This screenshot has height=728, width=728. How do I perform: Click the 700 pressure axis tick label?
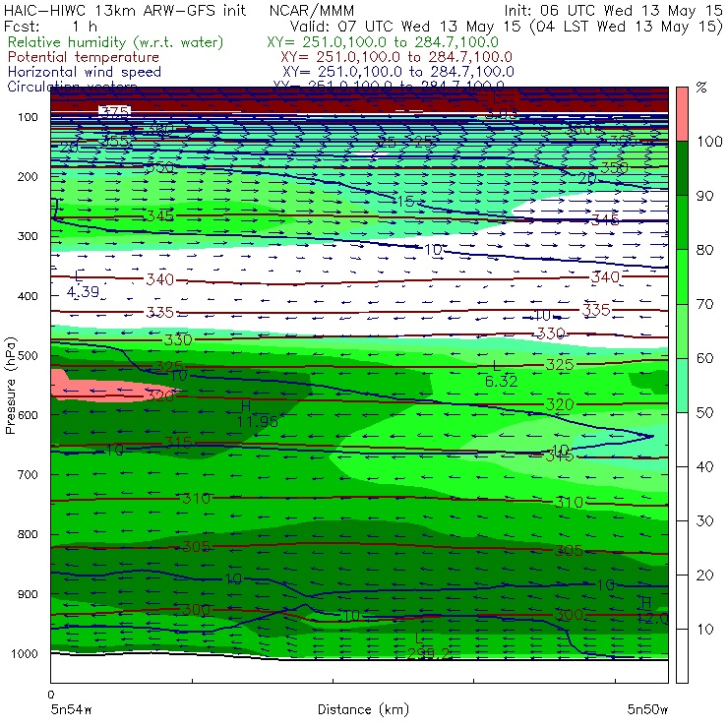click(x=28, y=474)
